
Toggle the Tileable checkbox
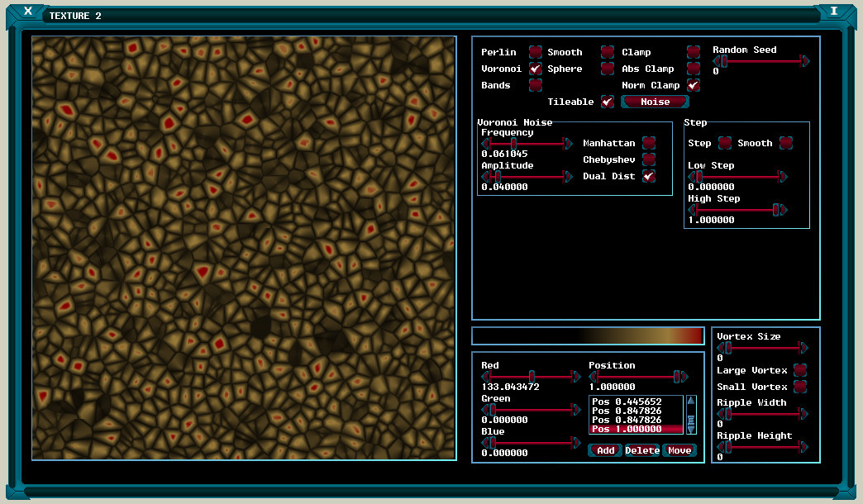click(607, 102)
